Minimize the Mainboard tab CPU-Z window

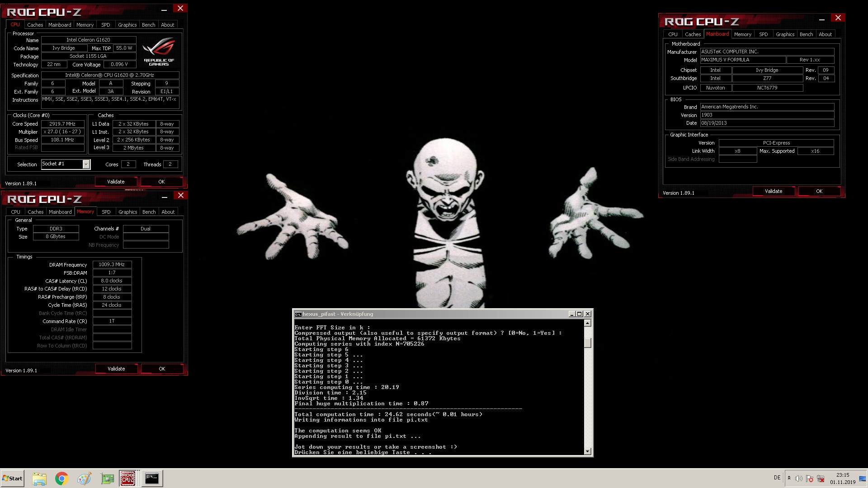pos(822,19)
